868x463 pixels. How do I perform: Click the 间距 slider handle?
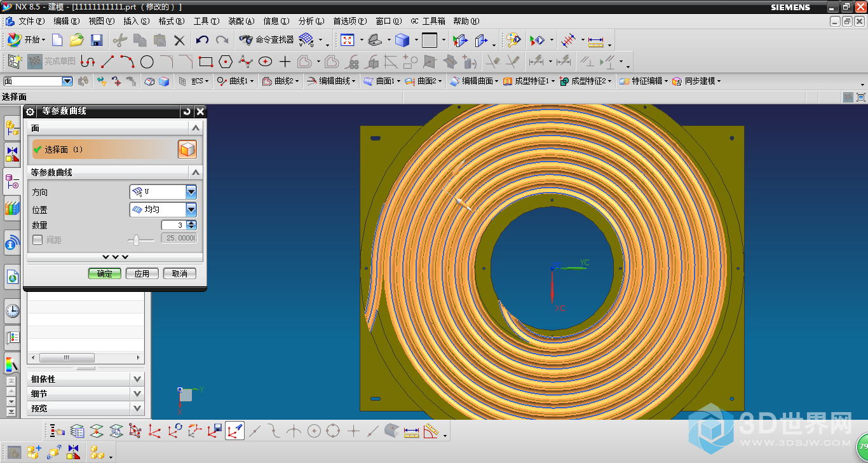pos(136,240)
